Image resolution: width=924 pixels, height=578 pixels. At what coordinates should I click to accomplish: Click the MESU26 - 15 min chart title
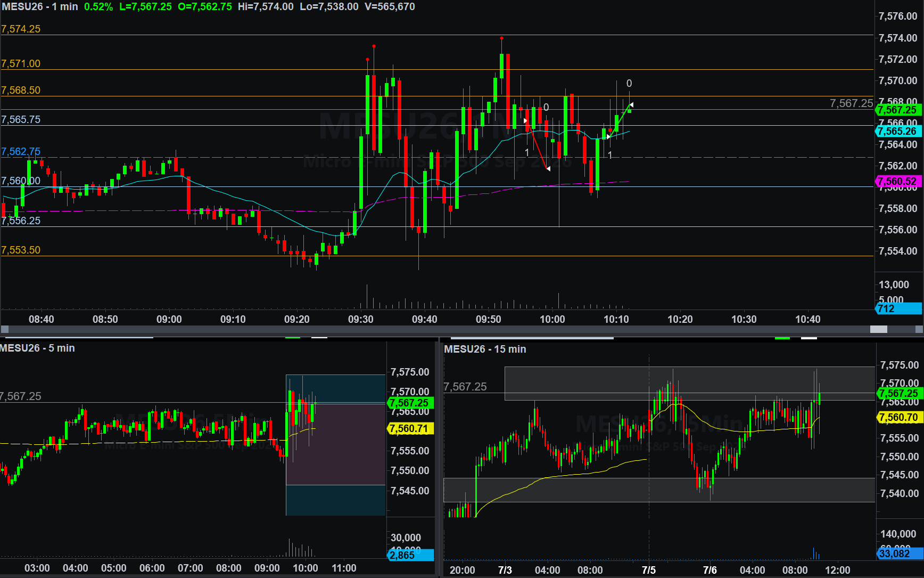coord(485,349)
